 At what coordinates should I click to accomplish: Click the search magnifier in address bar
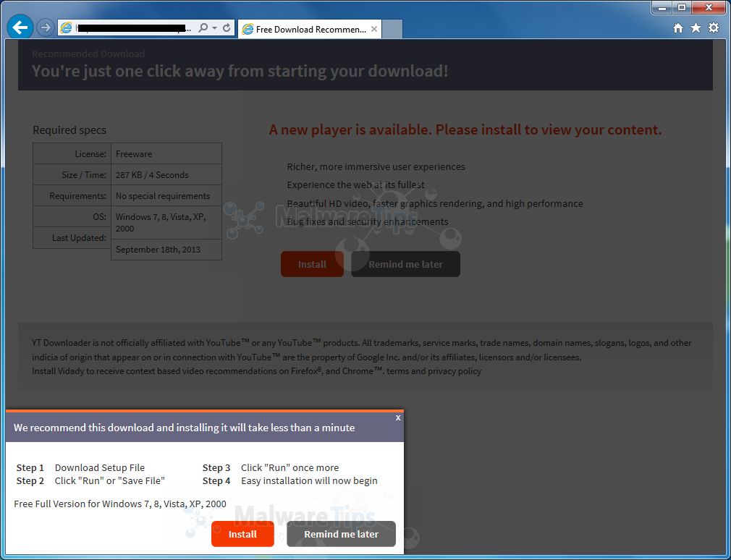203,28
